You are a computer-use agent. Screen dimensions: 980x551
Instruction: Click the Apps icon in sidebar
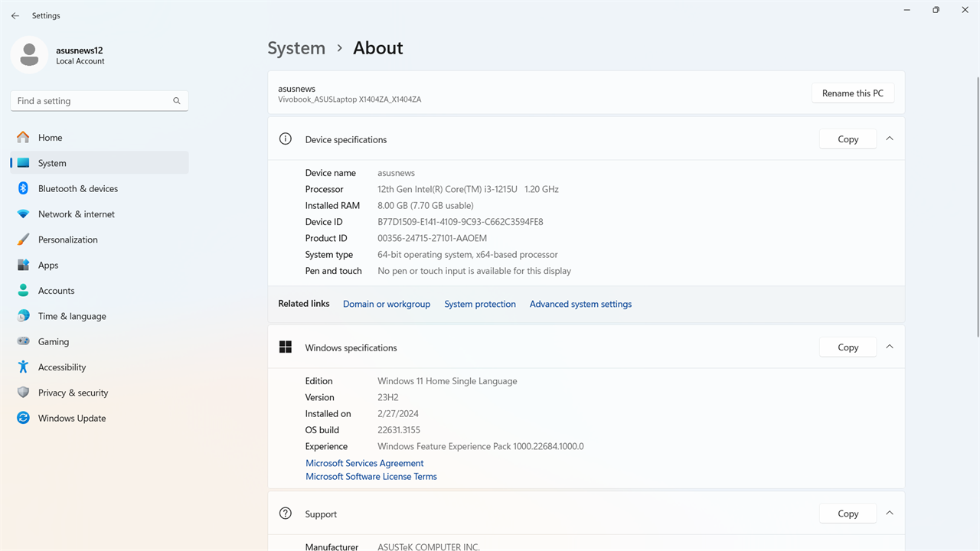coord(23,265)
